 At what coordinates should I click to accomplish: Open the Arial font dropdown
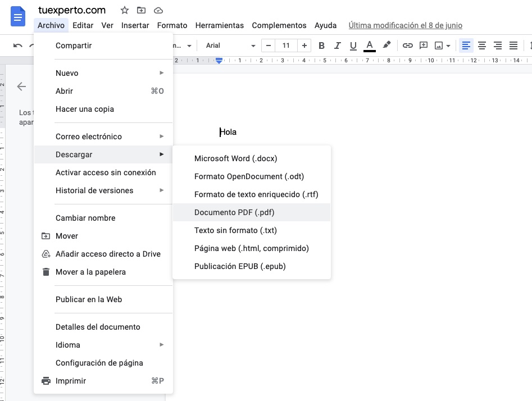pos(230,45)
